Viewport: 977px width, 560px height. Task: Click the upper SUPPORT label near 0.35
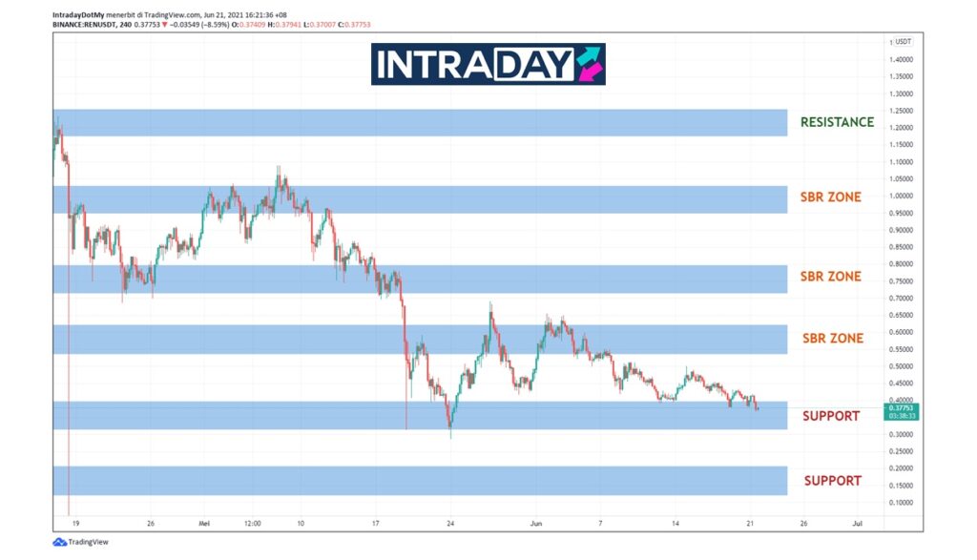(x=830, y=416)
